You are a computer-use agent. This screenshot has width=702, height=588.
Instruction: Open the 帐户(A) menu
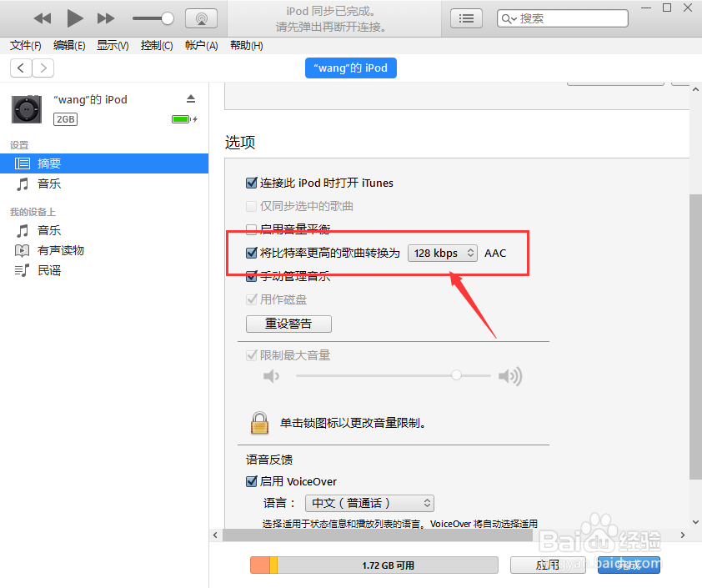click(x=201, y=45)
